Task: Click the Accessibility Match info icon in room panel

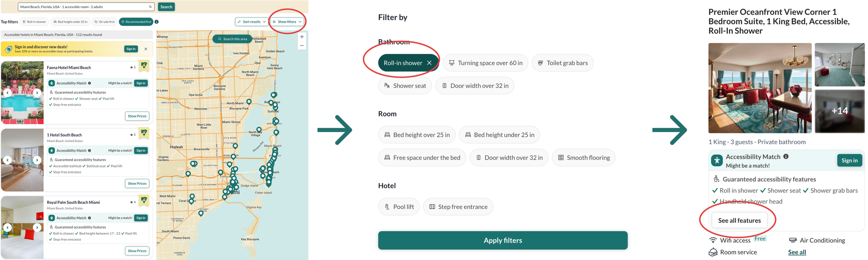Action: (x=786, y=157)
